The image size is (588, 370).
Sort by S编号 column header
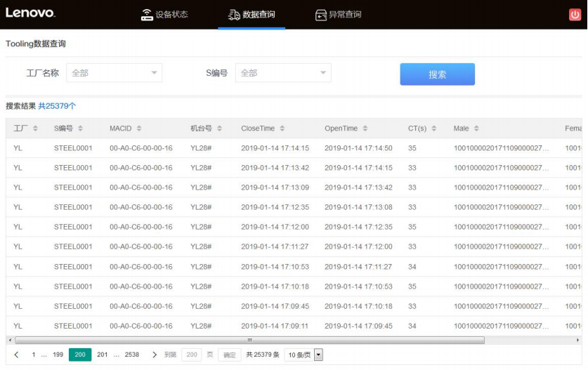[80, 128]
